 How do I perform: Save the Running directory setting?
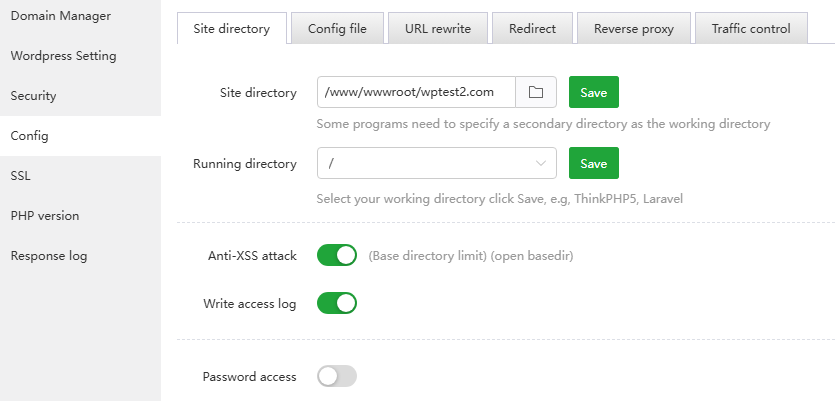coord(594,163)
